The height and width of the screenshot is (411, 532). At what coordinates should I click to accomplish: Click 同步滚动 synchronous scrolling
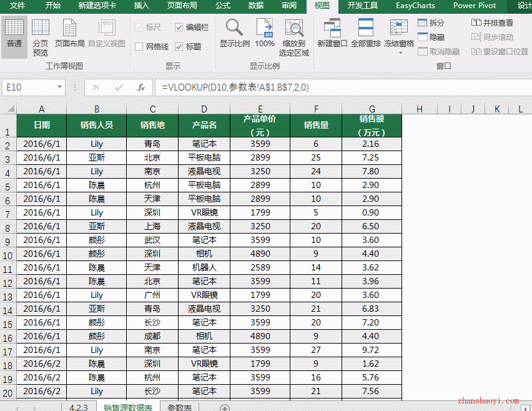492,37
